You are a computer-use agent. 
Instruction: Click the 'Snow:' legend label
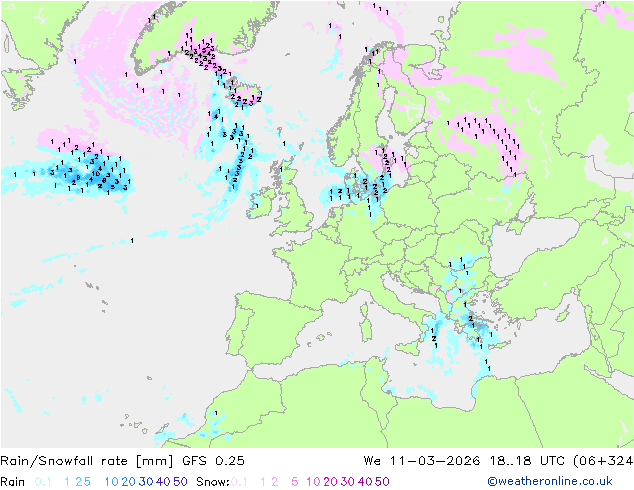tap(213, 482)
